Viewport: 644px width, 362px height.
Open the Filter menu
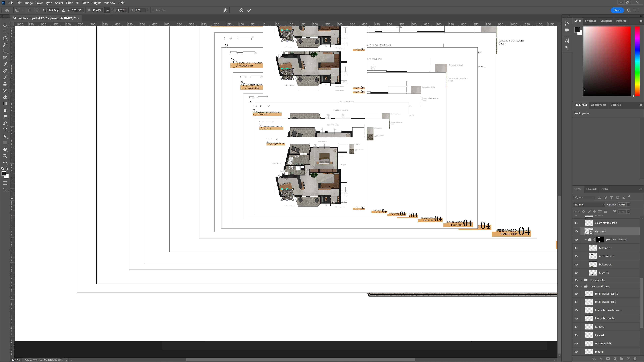click(x=69, y=3)
